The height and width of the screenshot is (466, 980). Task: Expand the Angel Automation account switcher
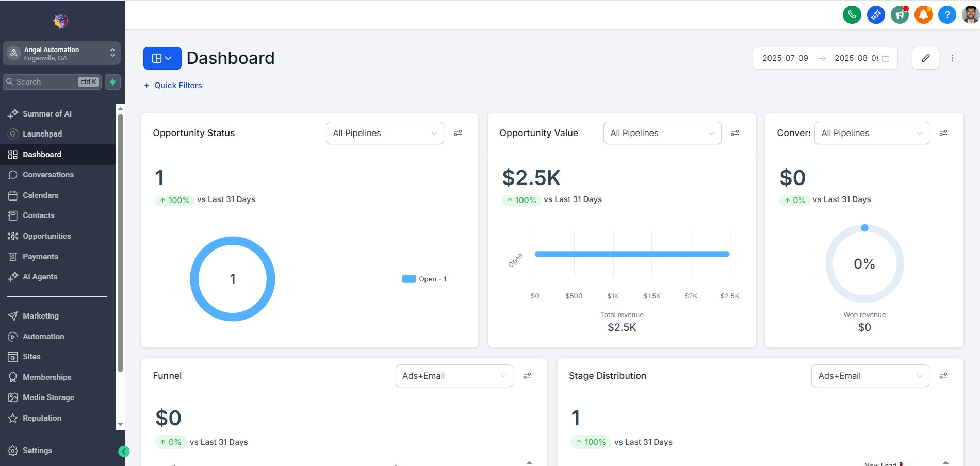tap(61, 53)
